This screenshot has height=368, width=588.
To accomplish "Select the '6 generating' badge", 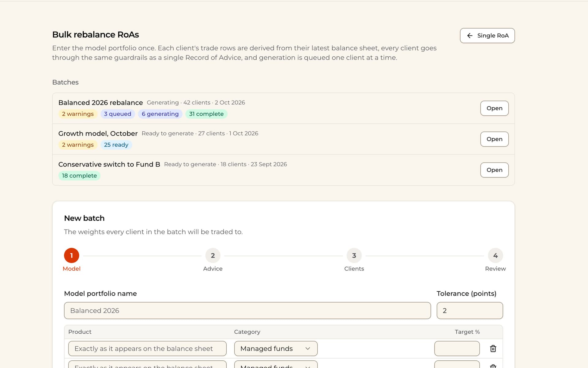I will 160,114.
